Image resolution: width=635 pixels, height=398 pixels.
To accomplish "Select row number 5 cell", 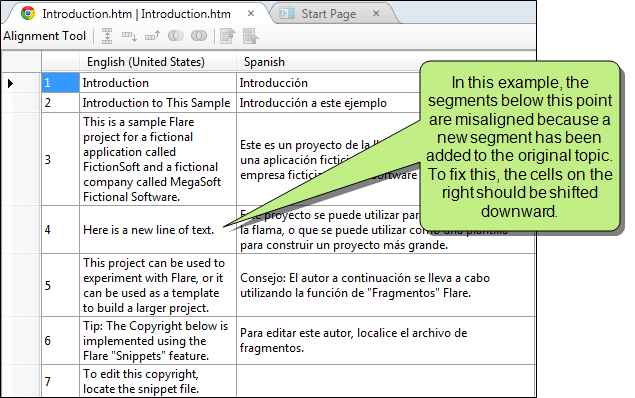I will [x=60, y=285].
